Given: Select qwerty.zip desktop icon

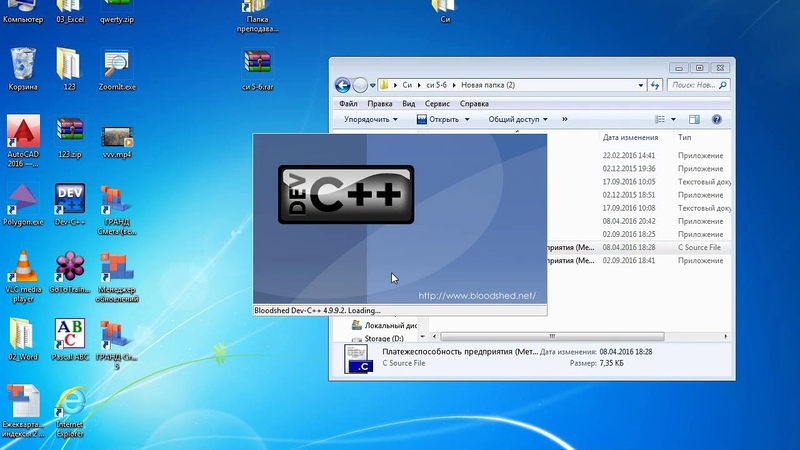Looking at the screenshot, I should (117, 11).
